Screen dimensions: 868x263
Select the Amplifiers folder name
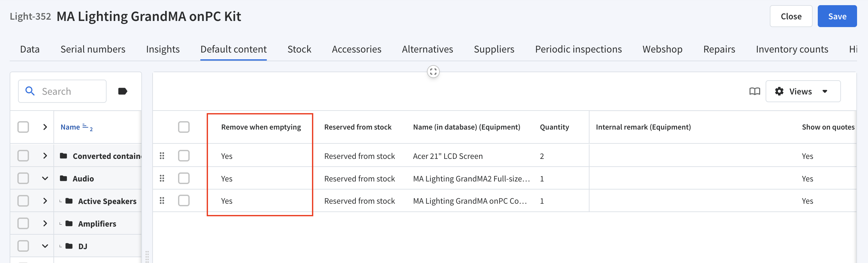97,224
